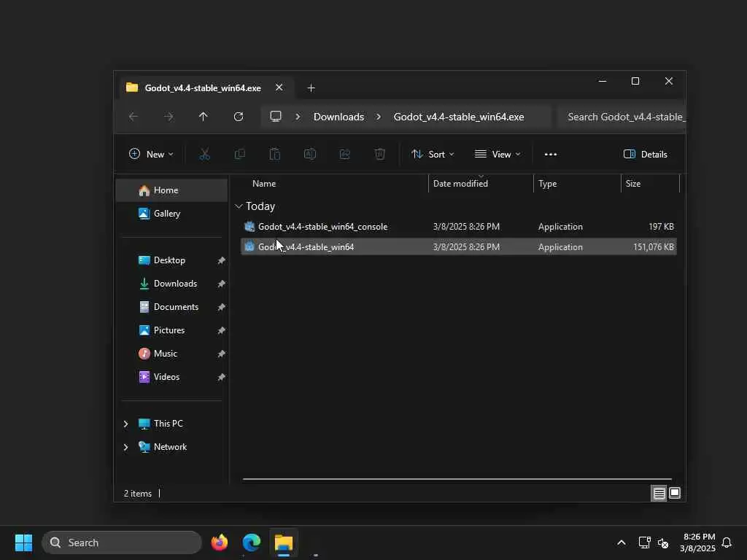Viewport: 747px width, 560px height.
Task: Go forward with the right arrow
Action: click(169, 117)
